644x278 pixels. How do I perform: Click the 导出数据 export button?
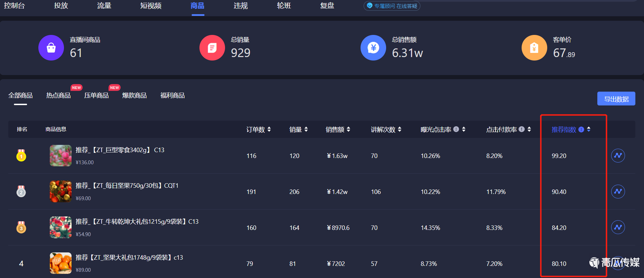coord(616,99)
